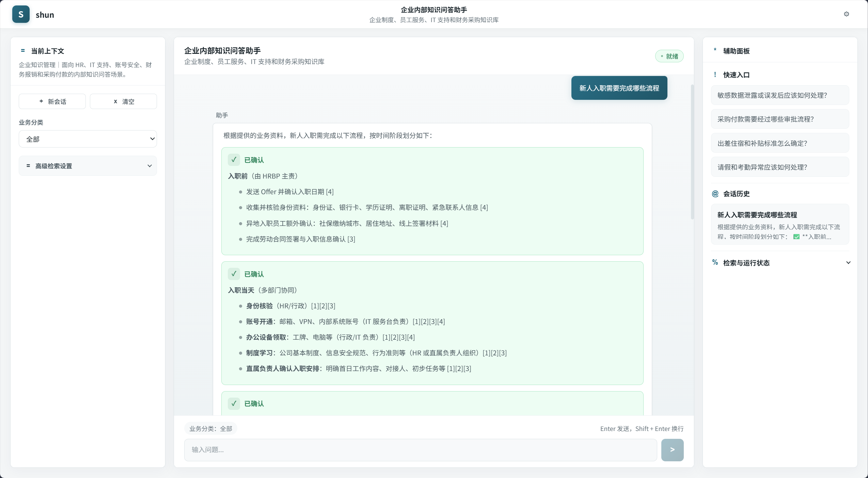Click the first 已确认 checkmark icon for 入职前
Screen dimensions: 868x478
pos(234,160)
